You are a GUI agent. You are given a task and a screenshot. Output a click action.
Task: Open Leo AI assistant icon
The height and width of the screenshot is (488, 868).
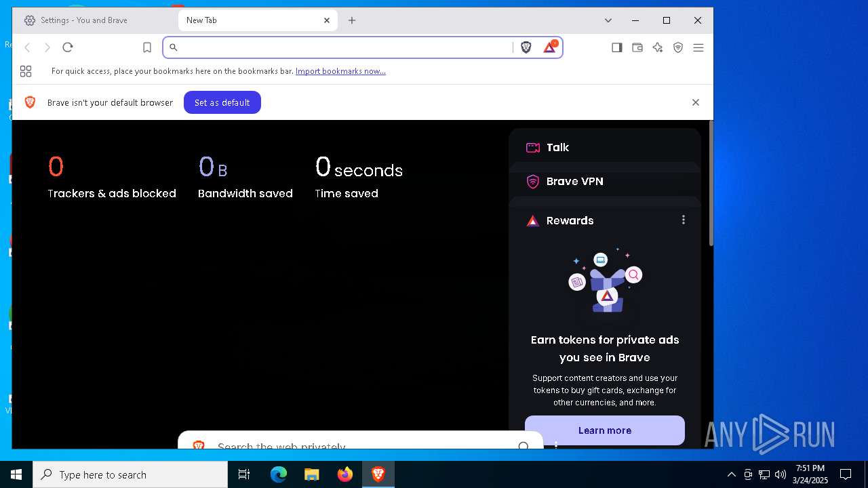(x=657, y=47)
